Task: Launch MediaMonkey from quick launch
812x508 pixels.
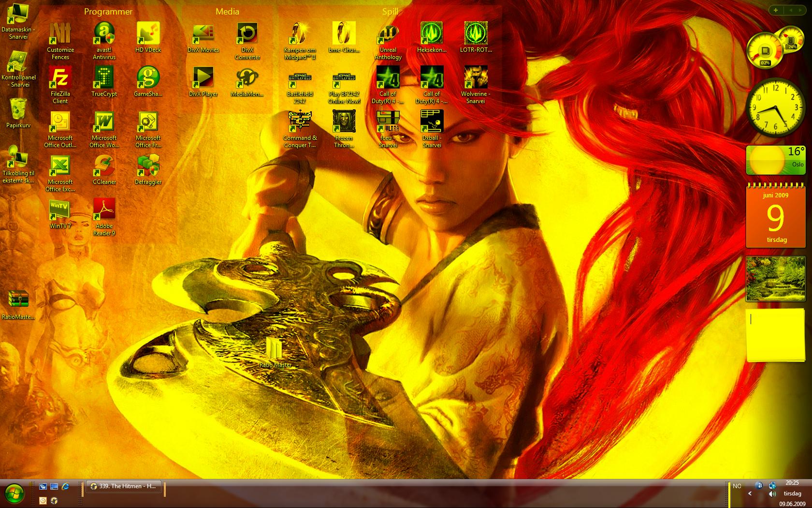Action: pos(54,501)
